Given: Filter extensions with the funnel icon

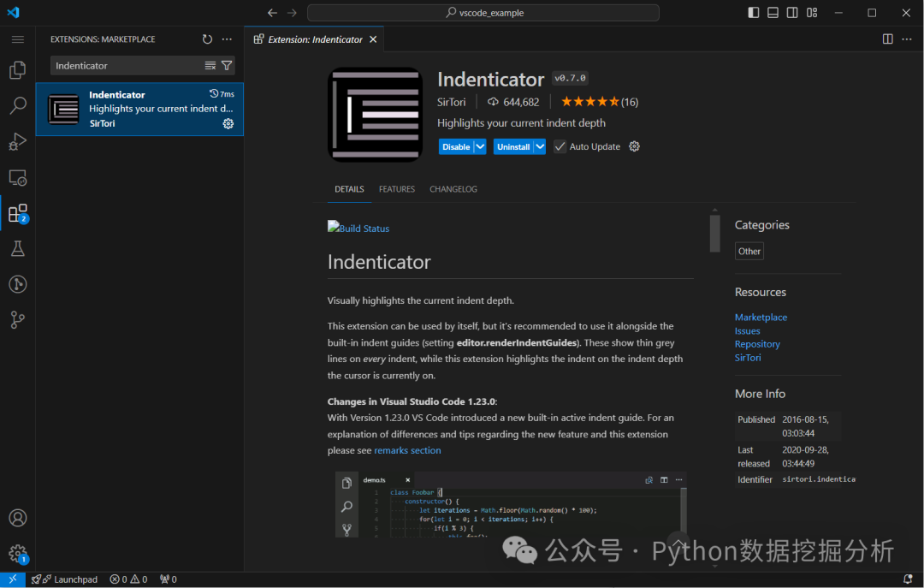Looking at the screenshot, I should click(227, 65).
